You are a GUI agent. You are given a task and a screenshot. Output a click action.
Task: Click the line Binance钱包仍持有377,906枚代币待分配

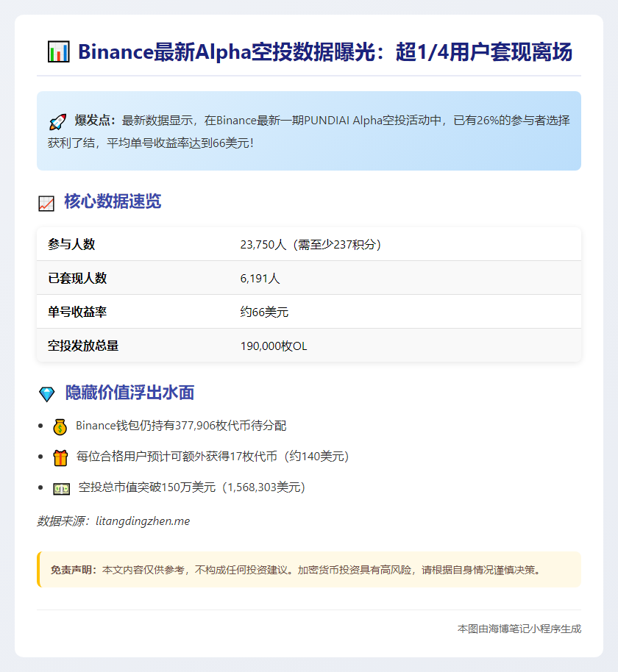[181, 426]
